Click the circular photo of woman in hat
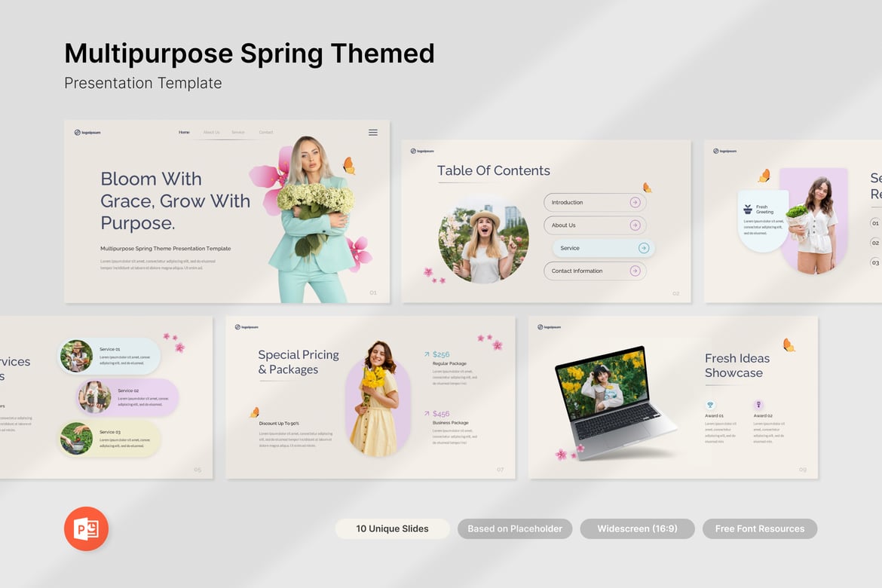The image size is (882, 588). (x=484, y=238)
